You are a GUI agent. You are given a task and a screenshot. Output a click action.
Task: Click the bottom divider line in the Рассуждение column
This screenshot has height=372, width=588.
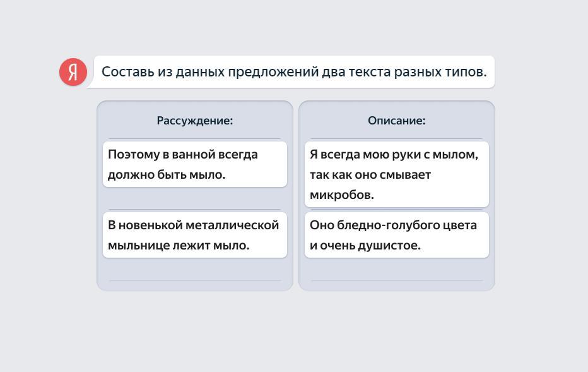click(195, 280)
